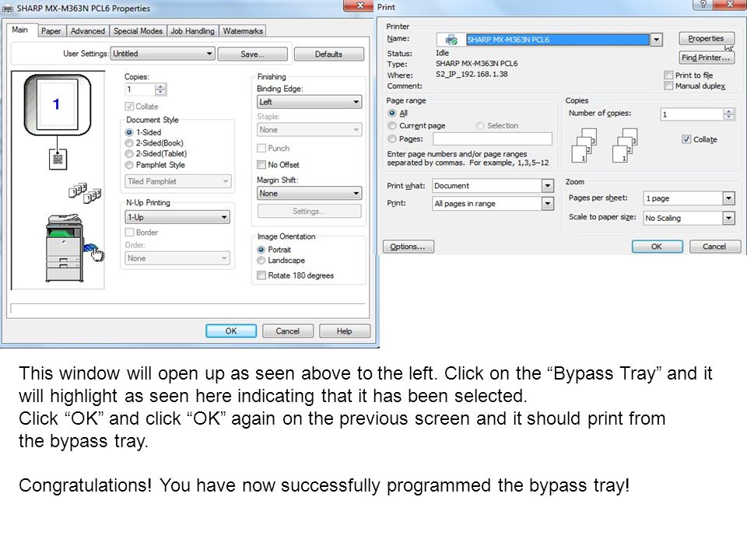Click the Number of copies stepper arrows

point(729,114)
